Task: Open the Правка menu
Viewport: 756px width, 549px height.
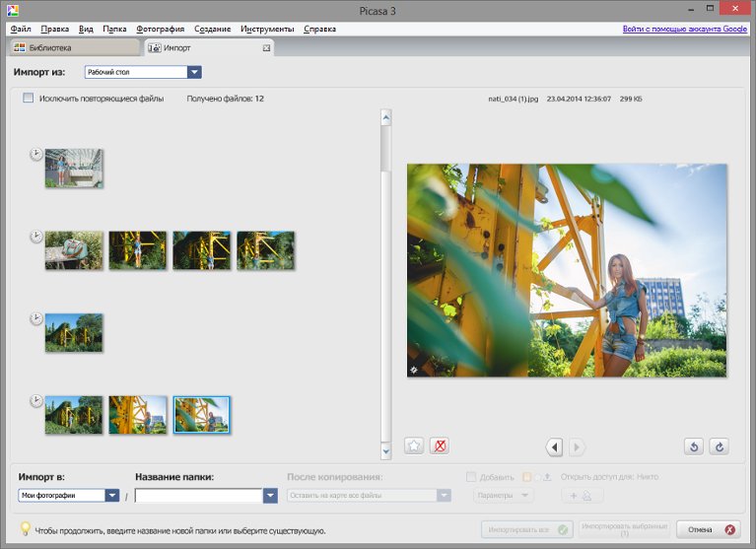Action: point(54,29)
